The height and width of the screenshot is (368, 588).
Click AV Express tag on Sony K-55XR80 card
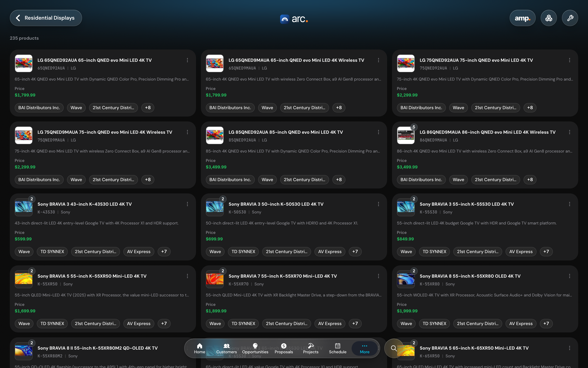pyautogui.click(x=521, y=323)
